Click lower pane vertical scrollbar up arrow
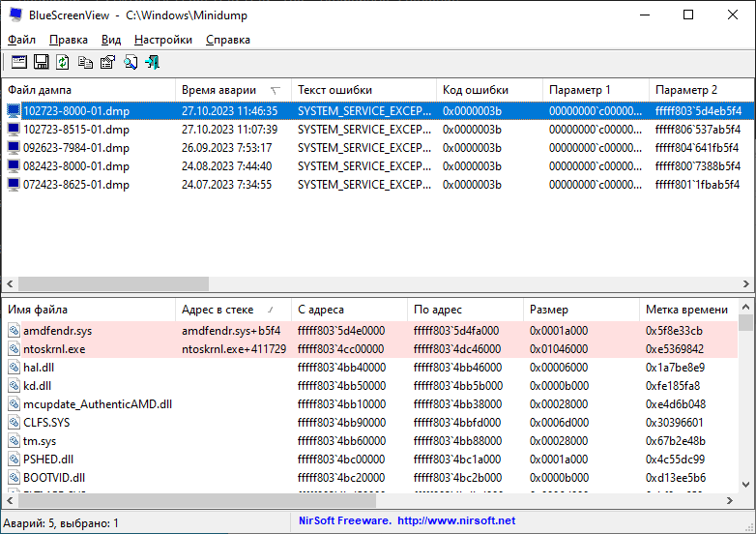 [746, 307]
